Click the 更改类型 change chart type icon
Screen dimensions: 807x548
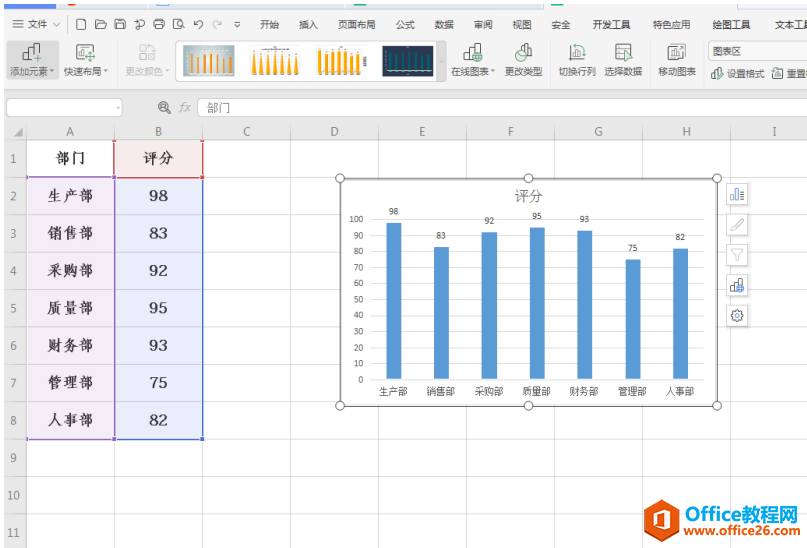[x=523, y=60]
